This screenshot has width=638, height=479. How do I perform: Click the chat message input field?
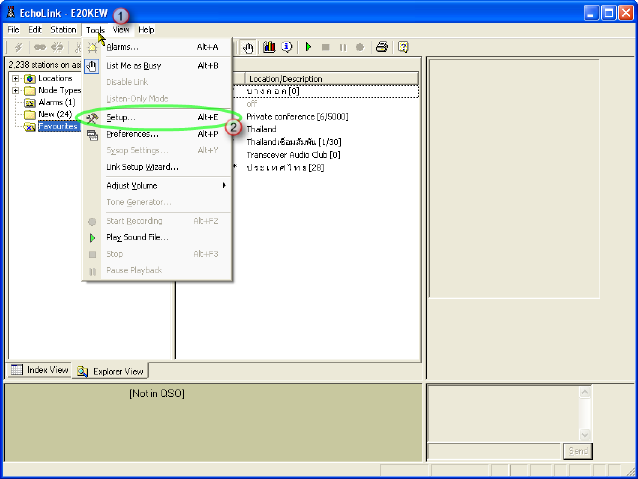494,451
